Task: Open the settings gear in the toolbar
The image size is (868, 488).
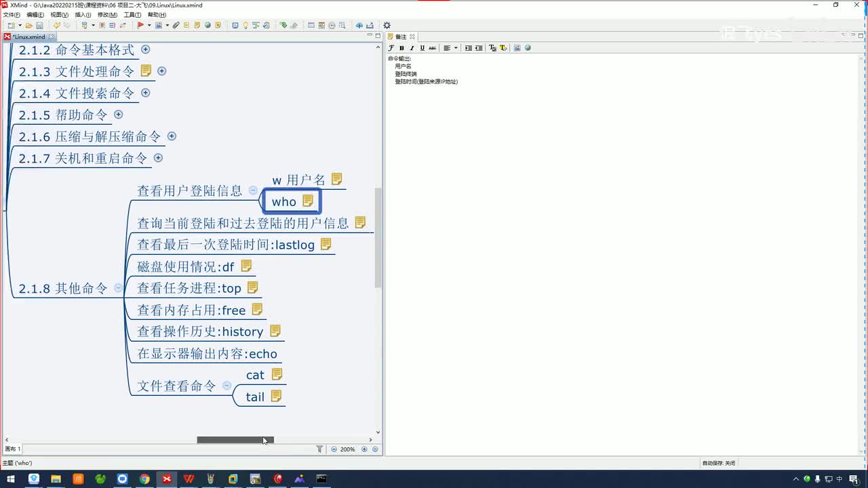Action: (387, 26)
